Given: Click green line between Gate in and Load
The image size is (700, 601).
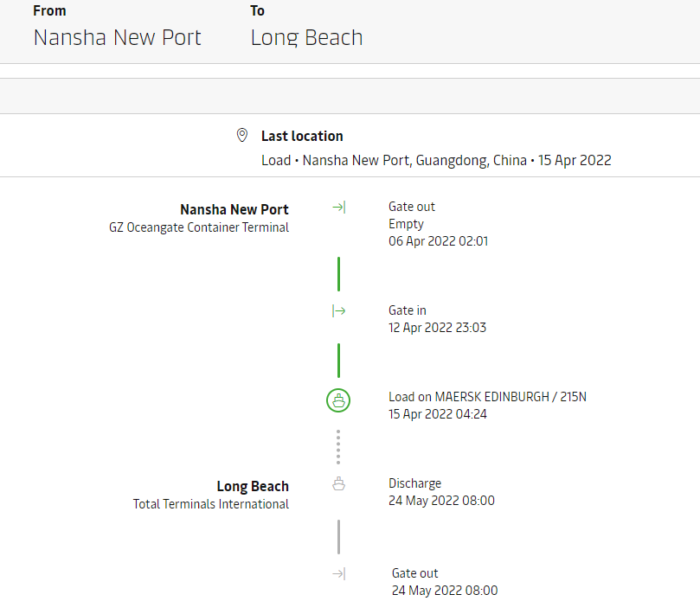Looking at the screenshot, I should [338, 360].
